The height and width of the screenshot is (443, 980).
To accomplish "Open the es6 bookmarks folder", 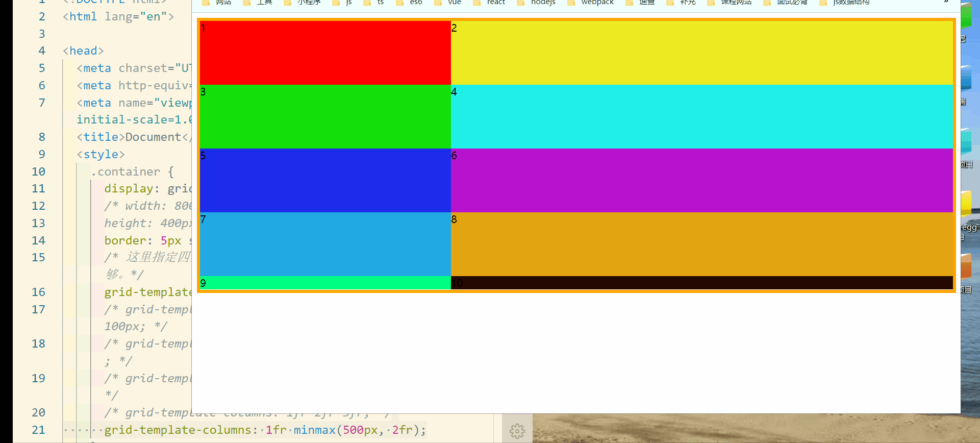I will click(410, 2).
